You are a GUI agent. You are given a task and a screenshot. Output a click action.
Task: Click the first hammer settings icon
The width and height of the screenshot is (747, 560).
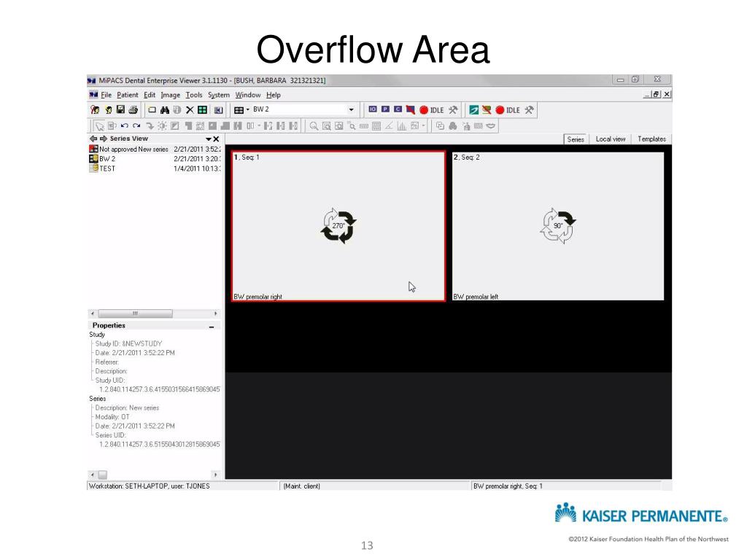click(453, 110)
